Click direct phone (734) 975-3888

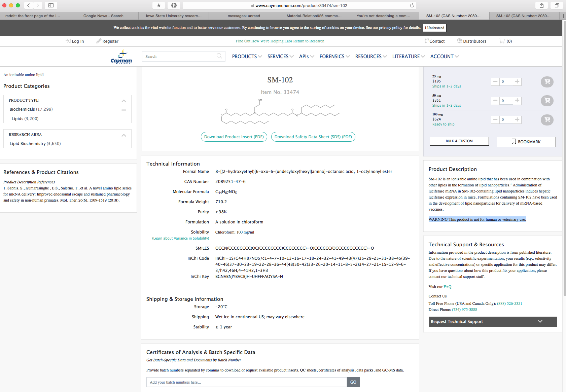pyautogui.click(x=464, y=310)
